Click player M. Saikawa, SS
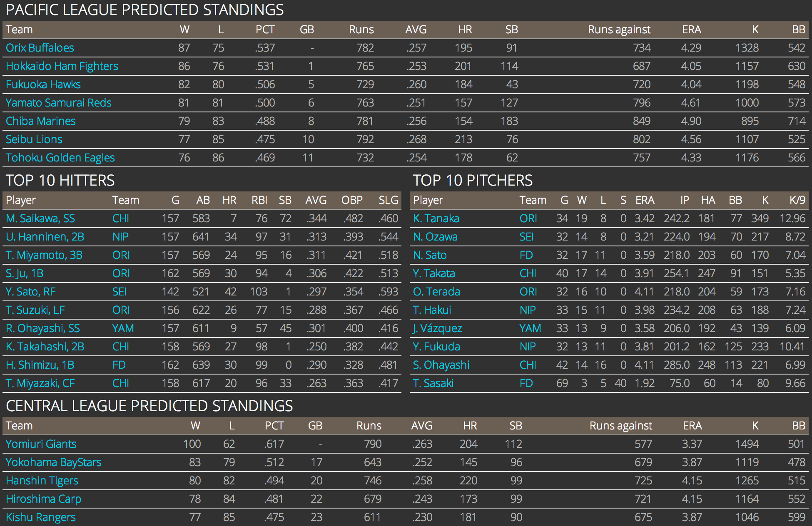Image resolution: width=812 pixels, height=526 pixels. click(x=40, y=218)
